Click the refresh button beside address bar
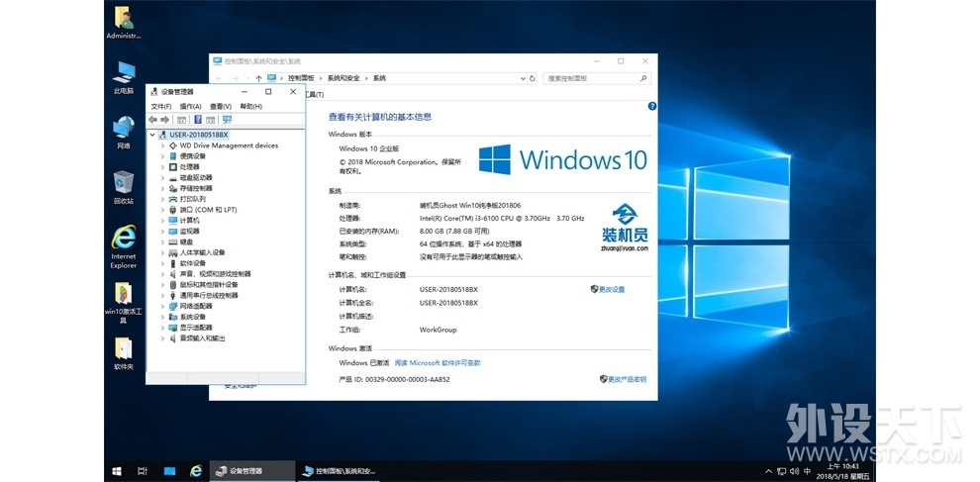The width and height of the screenshot is (980, 482). click(532, 79)
